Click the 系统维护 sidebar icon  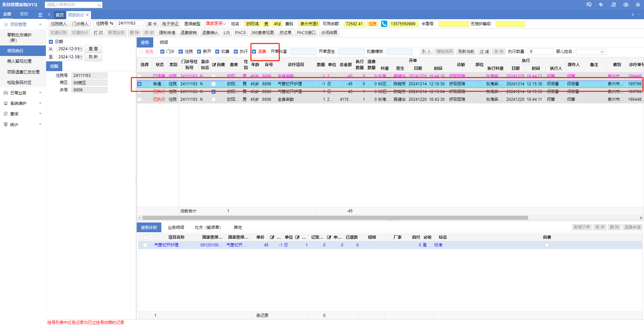[x=5, y=103]
